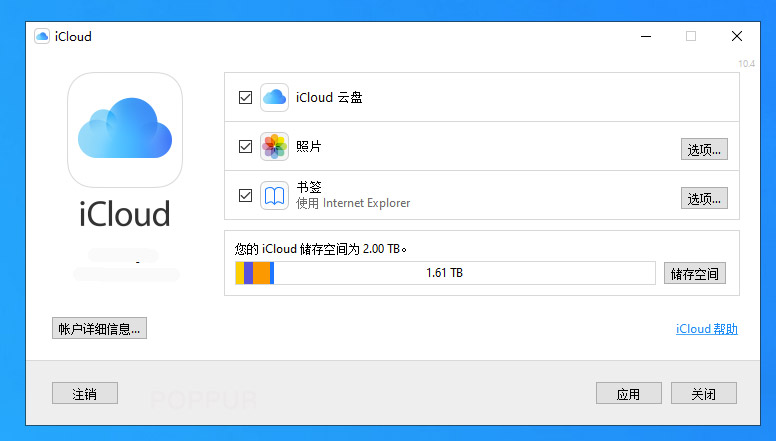This screenshot has height=441, width=776.
Task: Click the small iCloud title bar icon
Action: (42, 36)
